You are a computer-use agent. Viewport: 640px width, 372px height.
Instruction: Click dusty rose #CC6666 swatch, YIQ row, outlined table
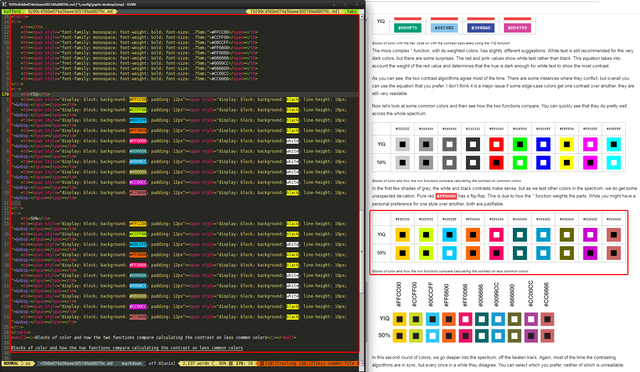pyautogui.click(x=613, y=235)
